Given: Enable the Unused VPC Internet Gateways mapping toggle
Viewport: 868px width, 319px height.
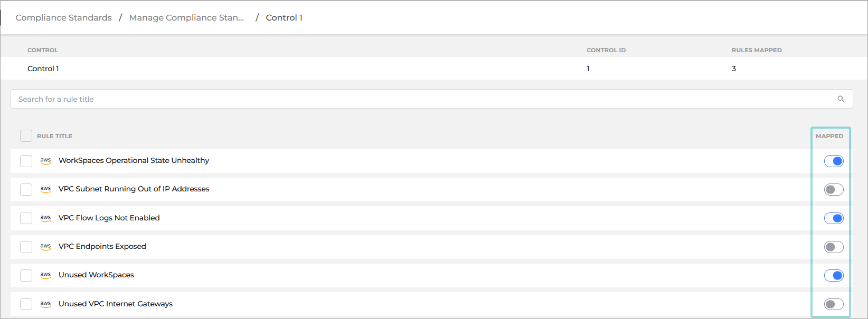Looking at the screenshot, I should tap(834, 304).
